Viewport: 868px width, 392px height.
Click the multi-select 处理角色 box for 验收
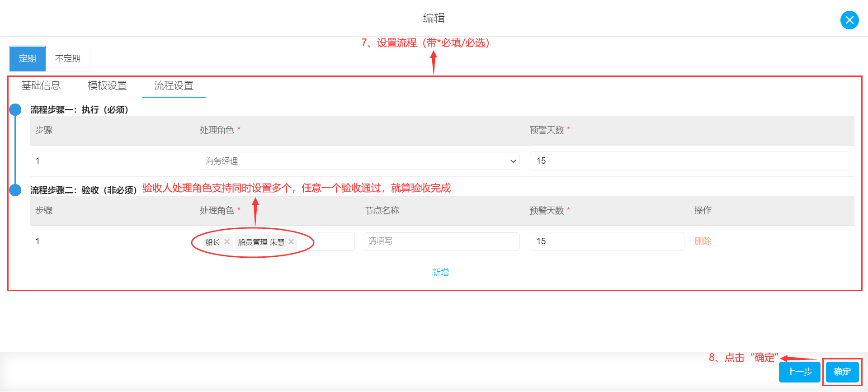click(277, 241)
